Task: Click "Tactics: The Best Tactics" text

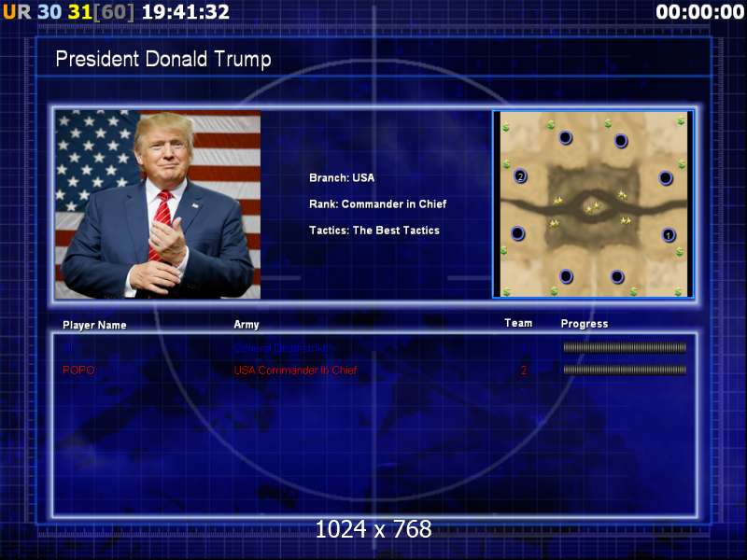Action: pyautogui.click(x=374, y=230)
